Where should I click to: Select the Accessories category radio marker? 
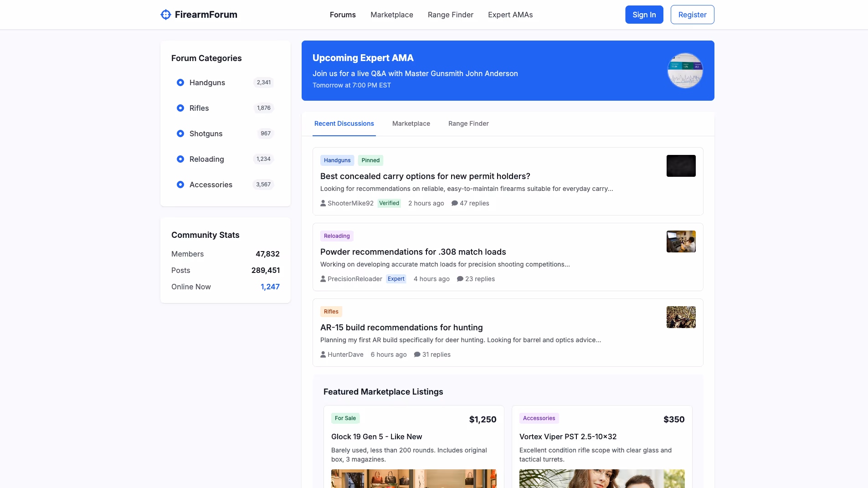[x=180, y=185]
